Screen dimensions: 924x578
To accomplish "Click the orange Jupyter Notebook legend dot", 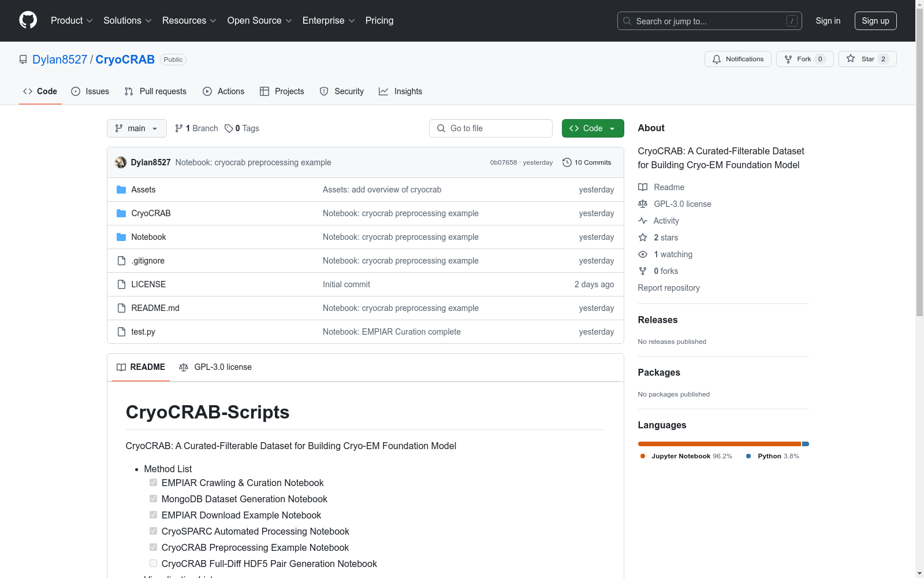I will coord(643,456).
